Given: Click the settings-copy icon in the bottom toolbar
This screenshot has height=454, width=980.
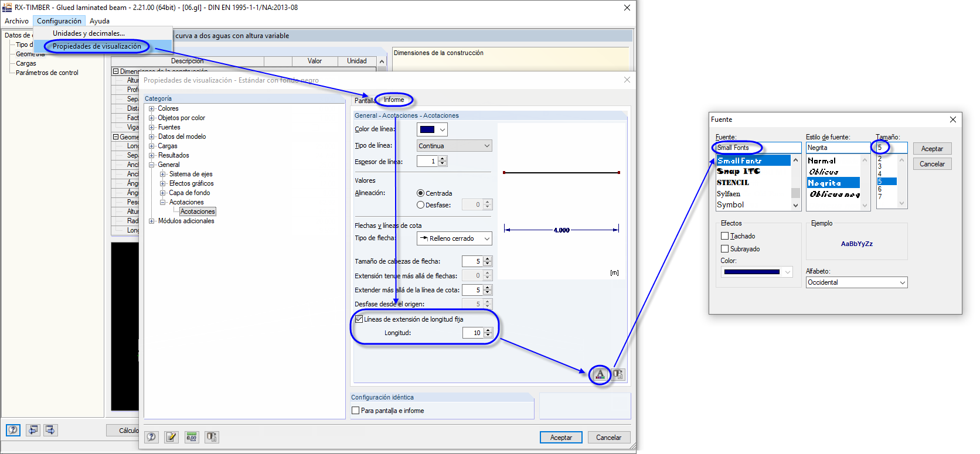Looking at the screenshot, I should tap(212, 437).
